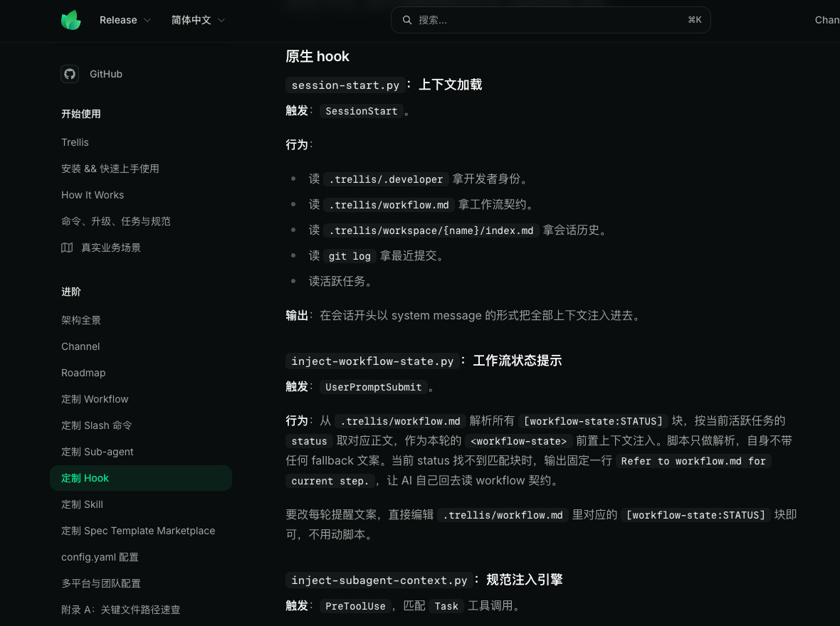
Task: Open 命令、升级、任务与规范 page
Action: click(116, 221)
